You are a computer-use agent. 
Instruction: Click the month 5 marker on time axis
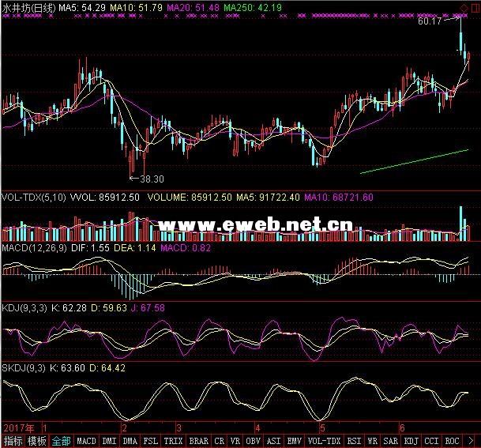point(322,428)
